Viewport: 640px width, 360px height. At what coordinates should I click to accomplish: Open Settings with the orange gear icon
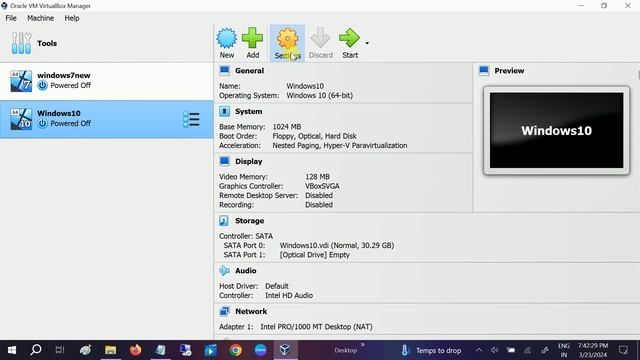pyautogui.click(x=287, y=38)
